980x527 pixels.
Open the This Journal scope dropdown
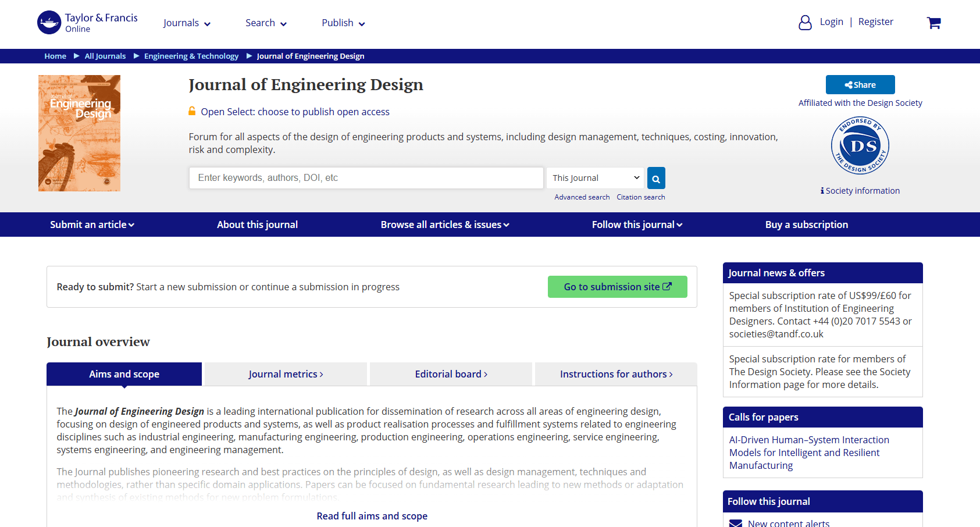[x=595, y=178]
